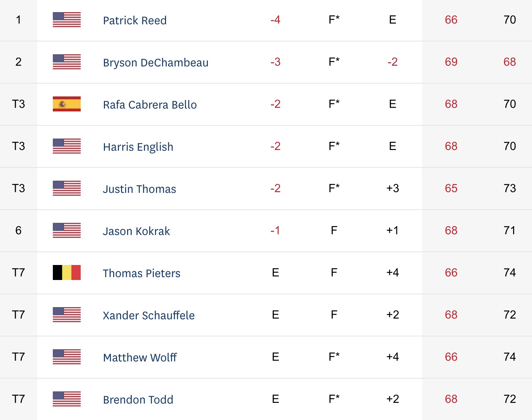Open Xander Schauffele's profile link
This screenshot has width=532, height=420.
[149, 315]
